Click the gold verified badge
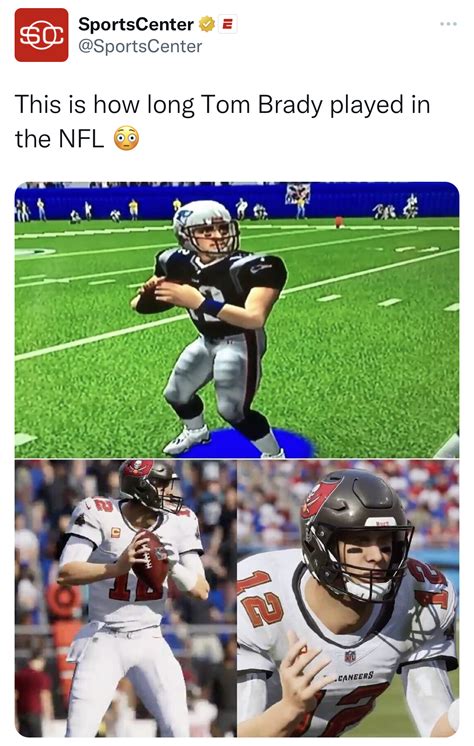 (206, 24)
